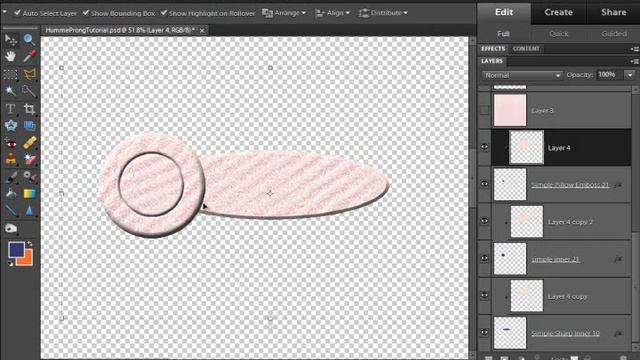Hide the simple inner 21 layer
The image size is (640, 360).
[x=484, y=258]
